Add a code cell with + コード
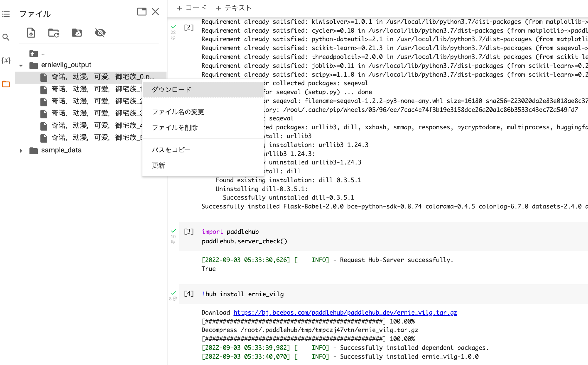This screenshot has width=588, height=365. tap(192, 8)
